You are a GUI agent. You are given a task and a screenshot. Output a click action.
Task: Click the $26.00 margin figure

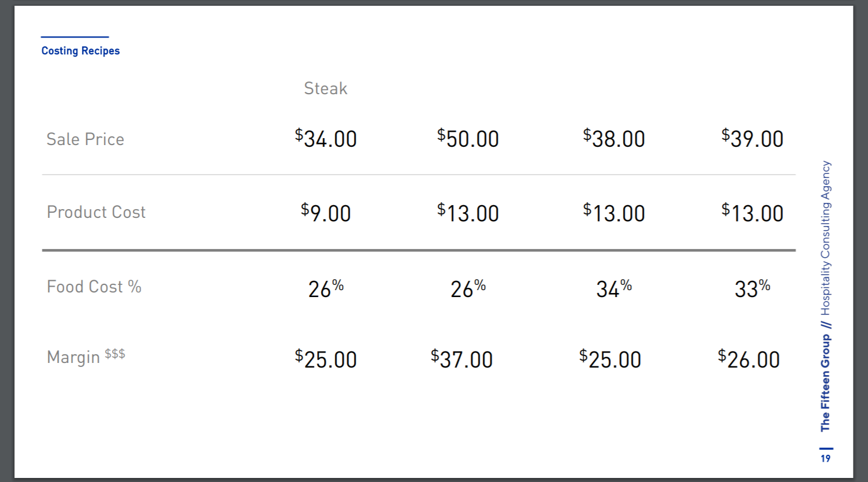(x=748, y=359)
